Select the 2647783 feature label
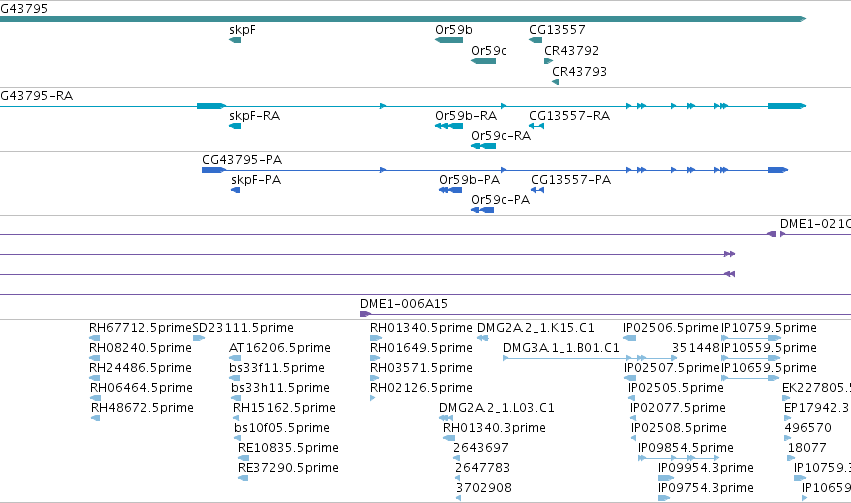Screen dimensions: 851x503 [482, 468]
